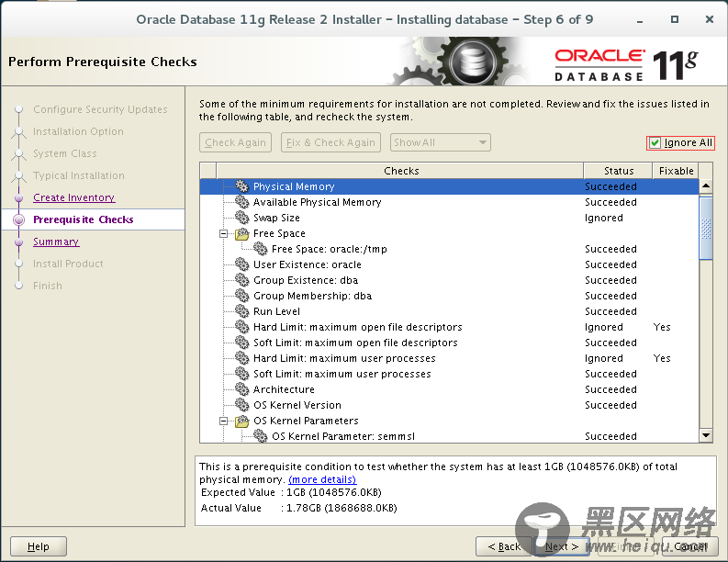Collapse the OS Kernel Parameters tree node

coord(223,421)
